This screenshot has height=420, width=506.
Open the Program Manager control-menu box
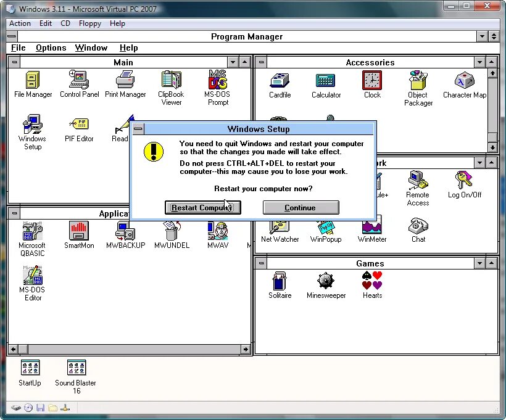pos(12,36)
